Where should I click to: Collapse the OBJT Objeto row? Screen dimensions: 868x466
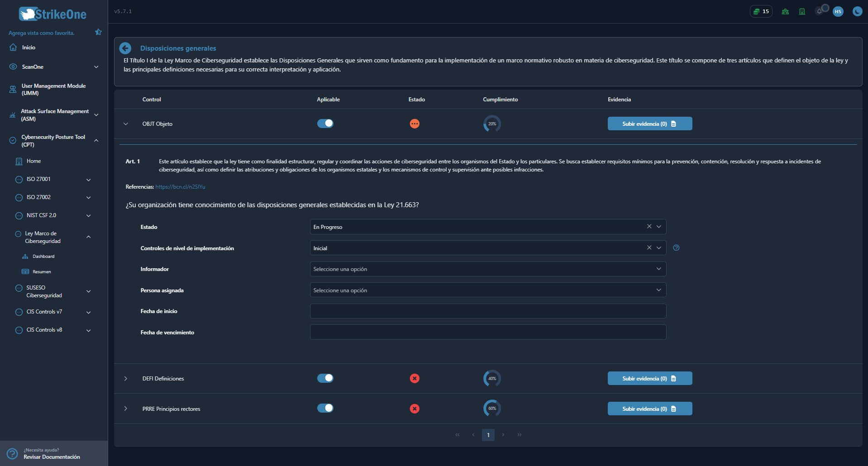point(126,124)
